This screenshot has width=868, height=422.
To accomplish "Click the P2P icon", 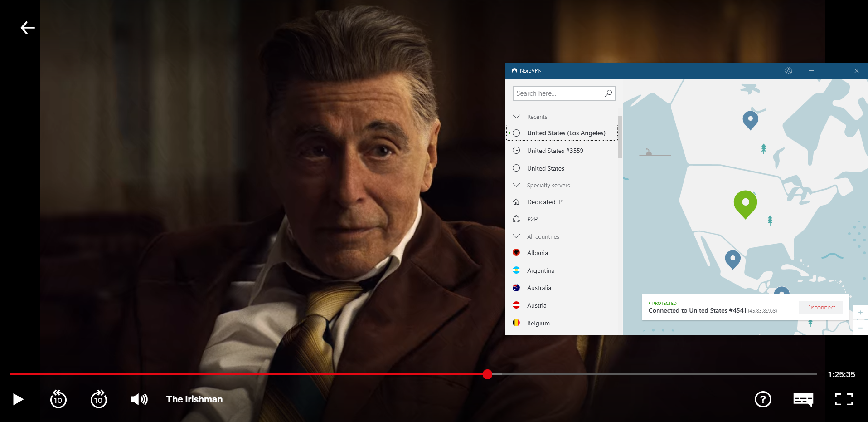I will click(516, 219).
